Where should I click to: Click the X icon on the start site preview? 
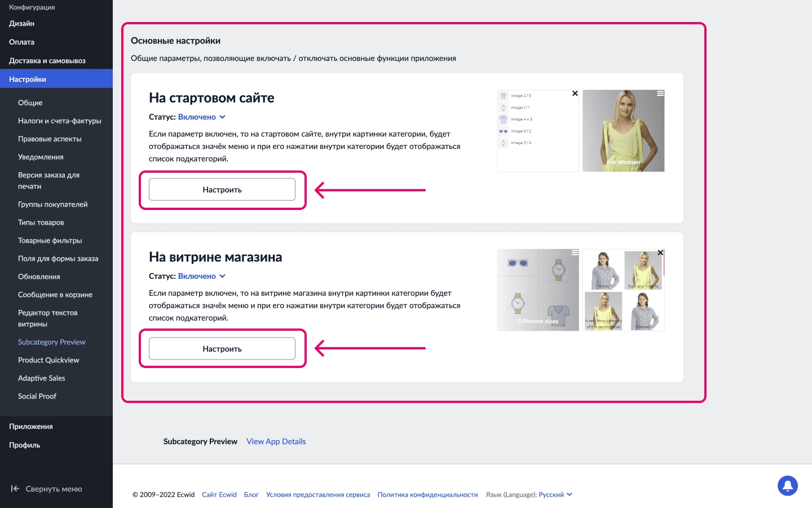point(575,94)
